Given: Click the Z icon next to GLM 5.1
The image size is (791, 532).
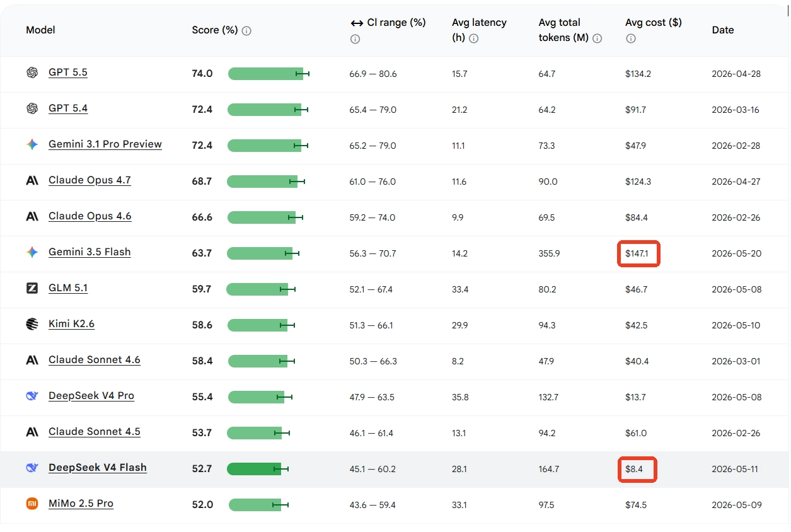Looking at the screenshot, I should tap(32, 288).
